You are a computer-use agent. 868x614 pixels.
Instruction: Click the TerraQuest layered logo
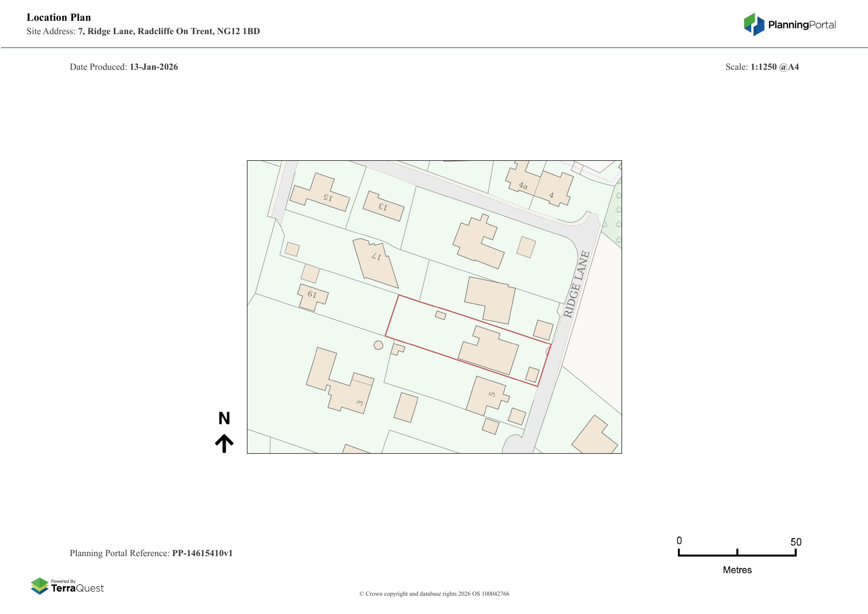click(40, 586)
